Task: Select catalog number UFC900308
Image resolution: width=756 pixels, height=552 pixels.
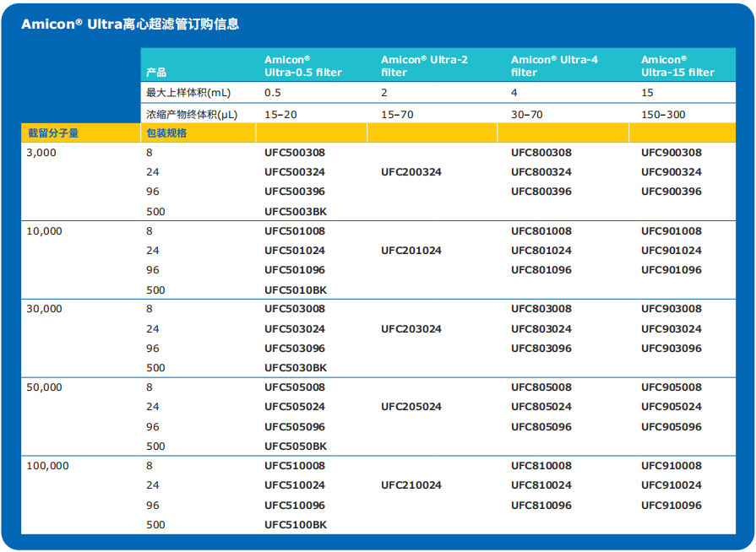Action: pyautogui.click(x=672, y=153)
